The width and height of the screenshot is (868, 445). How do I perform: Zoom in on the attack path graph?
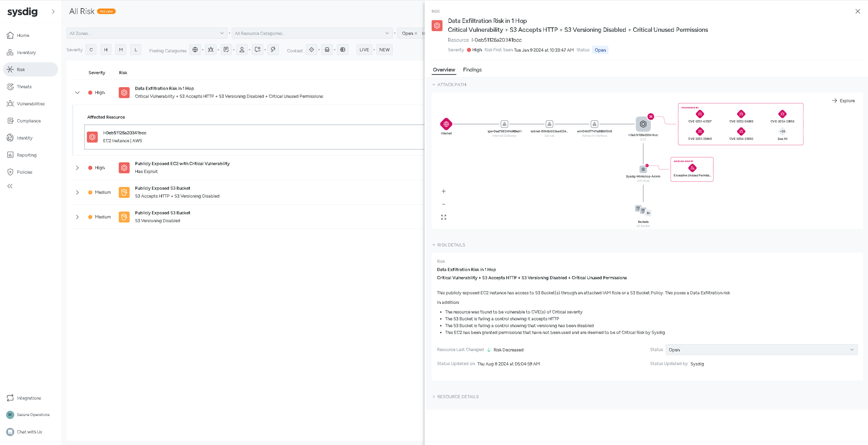(x=443, y=191)
